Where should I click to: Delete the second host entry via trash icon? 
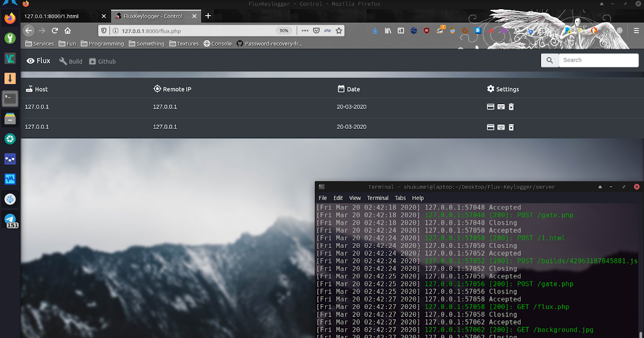(x=511, y=127)
